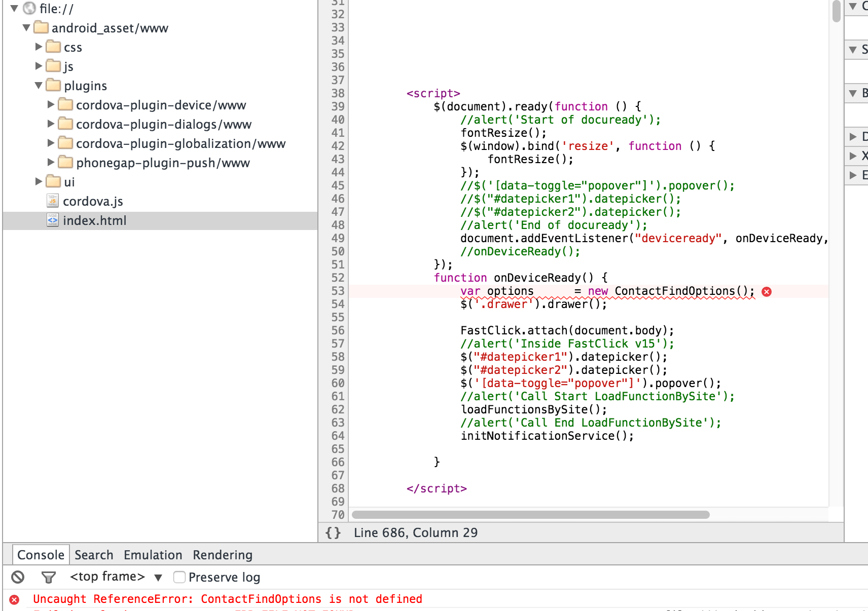Click the HTML file icon of index.html

(x=53, y=220)
